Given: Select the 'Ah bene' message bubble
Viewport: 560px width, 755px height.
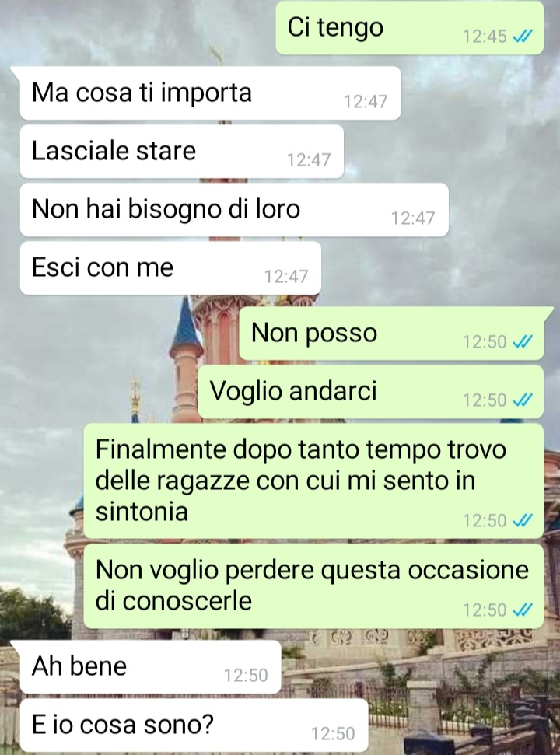Looking at the screenshot, I should 151,667.
